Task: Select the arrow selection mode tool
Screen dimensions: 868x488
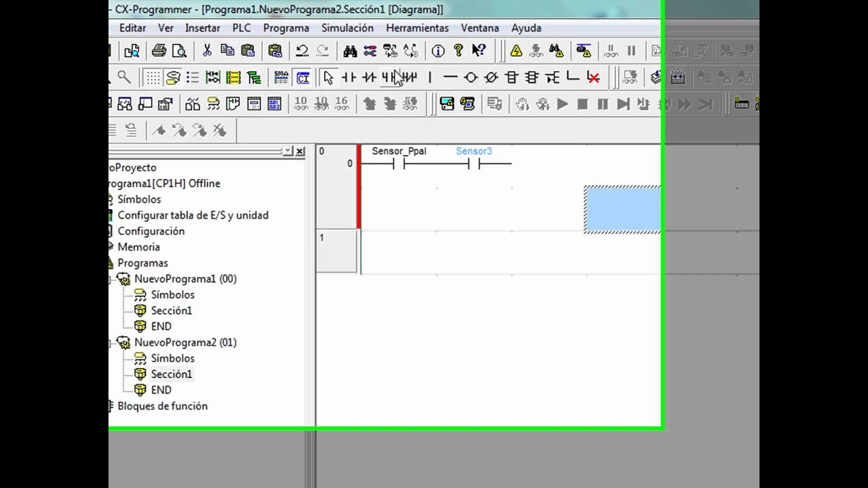Action: click(328, 78)
